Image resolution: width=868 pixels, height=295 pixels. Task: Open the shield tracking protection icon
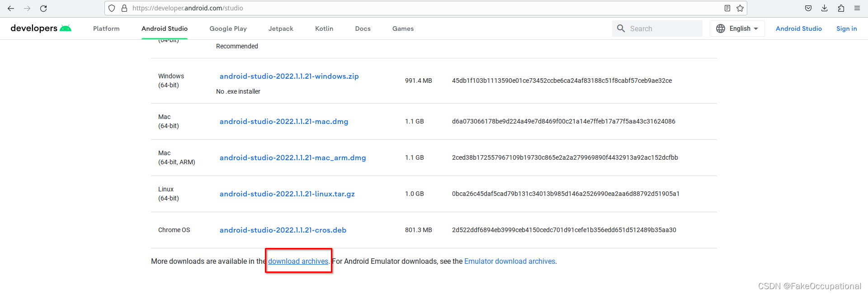112,8
